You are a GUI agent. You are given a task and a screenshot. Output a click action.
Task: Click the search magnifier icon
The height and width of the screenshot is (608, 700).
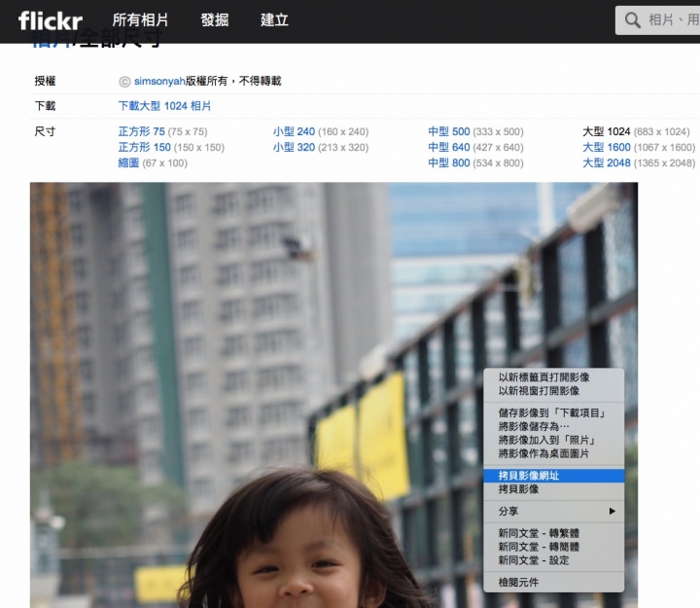[632, 20]
